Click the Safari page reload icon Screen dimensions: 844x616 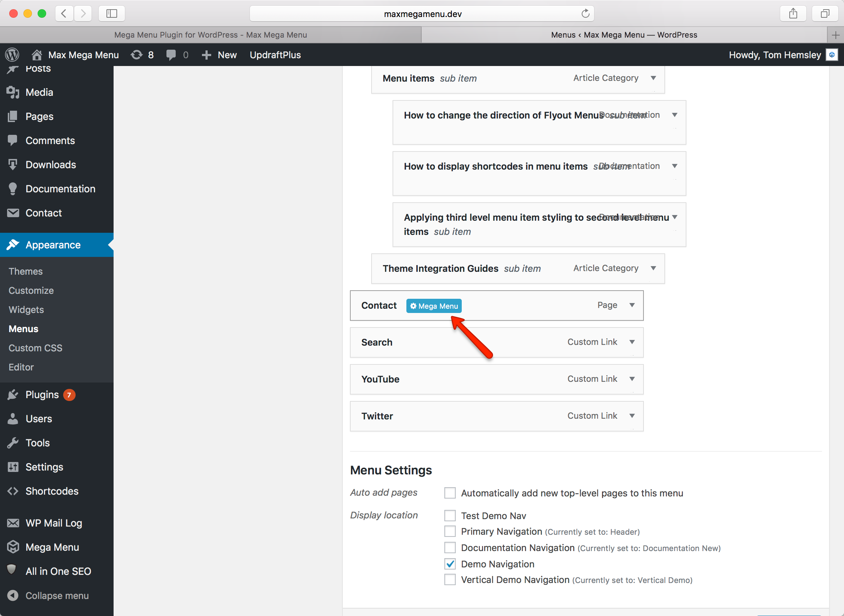pyautogui.click(x=585, y=14)
